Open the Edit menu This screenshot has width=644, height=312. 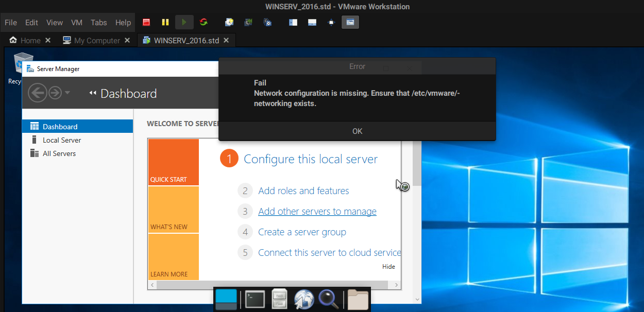click(x=32, y=23)
